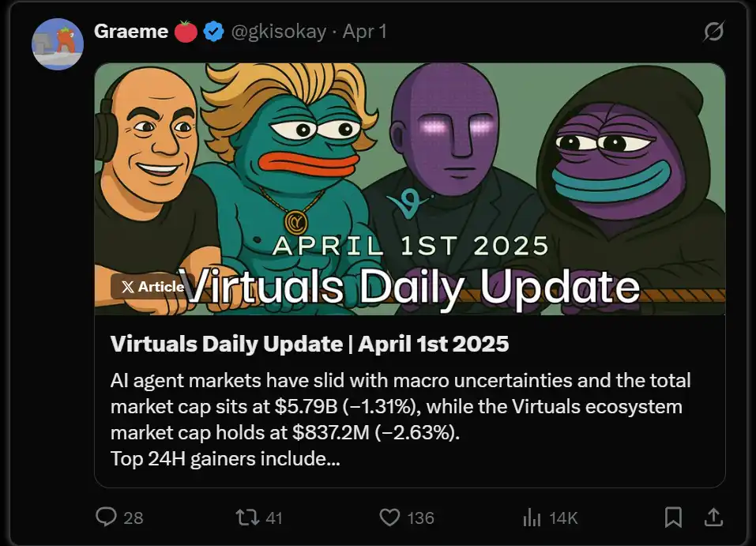Click the Apr 1 post timestamp
This screenshot has width=756, height=546.
coord(365,32)
